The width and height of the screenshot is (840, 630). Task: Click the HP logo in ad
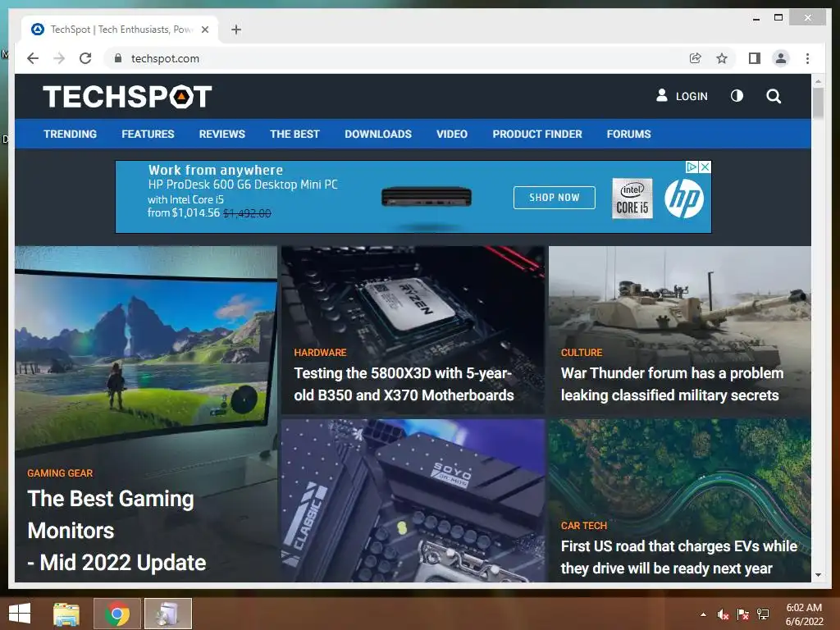click(x=684, y=199)
